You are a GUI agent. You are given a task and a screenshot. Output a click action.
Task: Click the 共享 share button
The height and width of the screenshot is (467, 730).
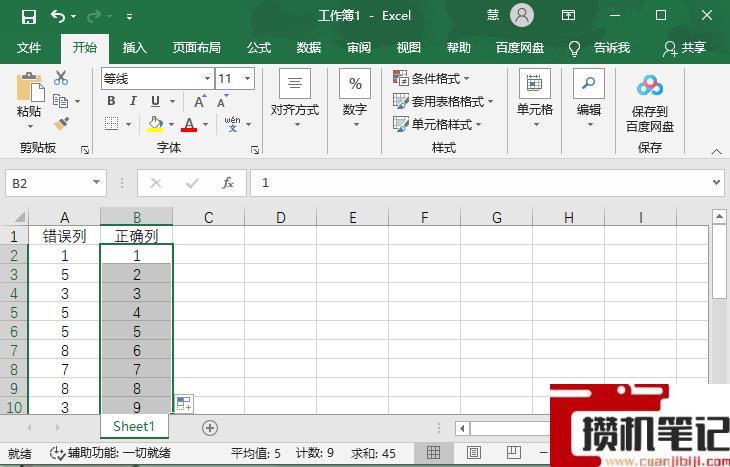(x=684, y=47)
